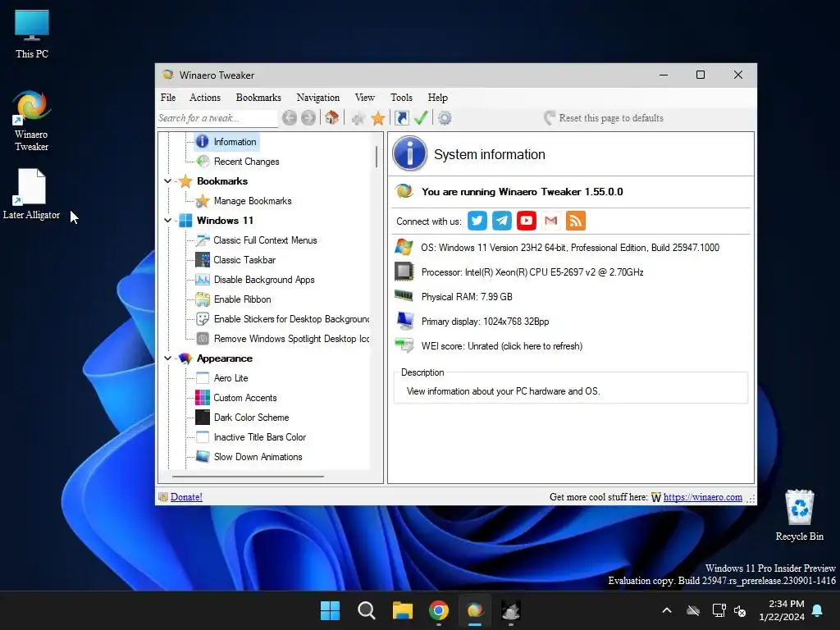This screenshot has height=630, width=840.
Task: Click the Donate! link
Action: [x=186, y=497]
